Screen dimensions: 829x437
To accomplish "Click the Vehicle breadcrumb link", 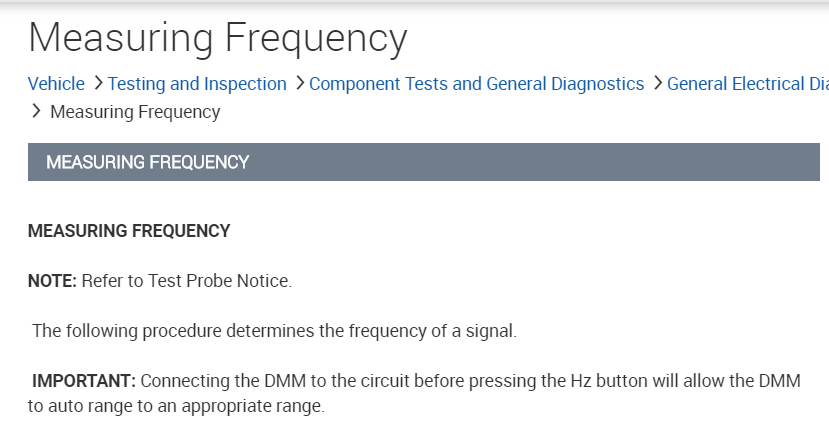I will pyautogui.click(x=56, y=84).
